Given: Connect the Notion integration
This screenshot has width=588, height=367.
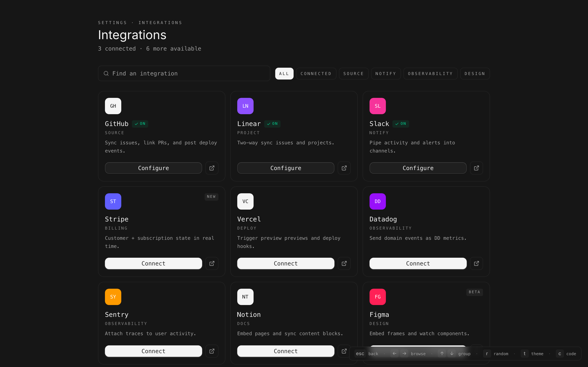Looking at the screenshot, I should click(x=285, y=351).
